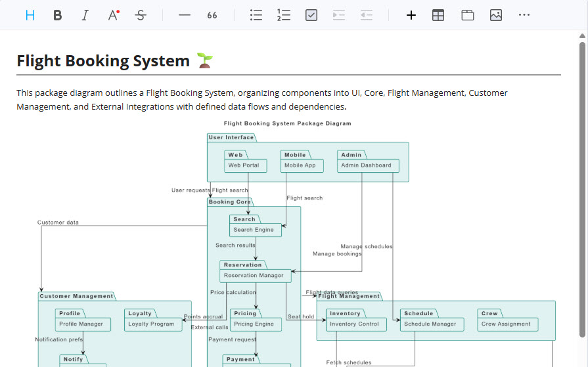Click the Flight Booking System heading
This screenshot has width=588, height=367.
(103, 61)
